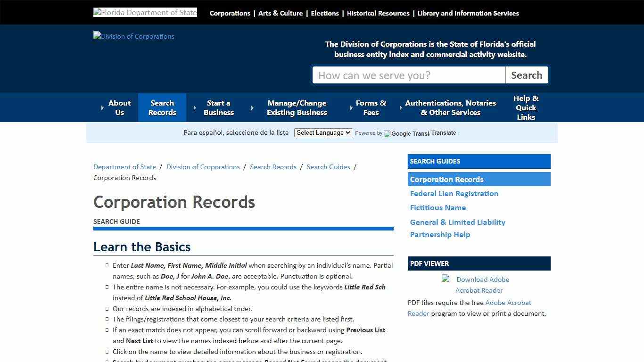Screen dimensions: 644x362
Task: Open the About Us section
Action: [x=119, y=107]
